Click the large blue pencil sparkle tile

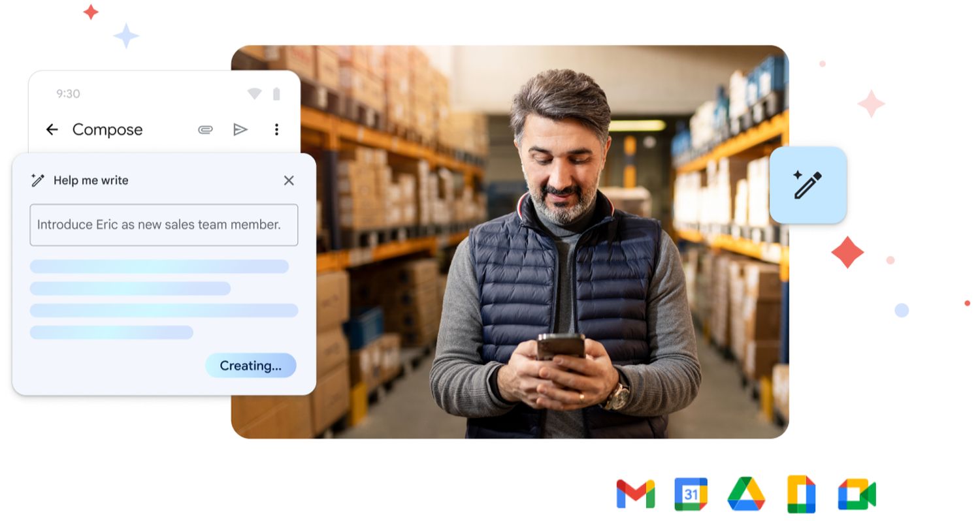[808, 185]
